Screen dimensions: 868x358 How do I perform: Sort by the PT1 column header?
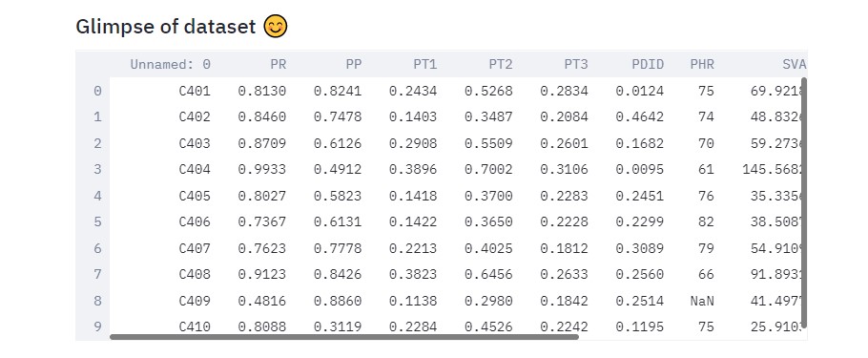(x=424, y=64)
